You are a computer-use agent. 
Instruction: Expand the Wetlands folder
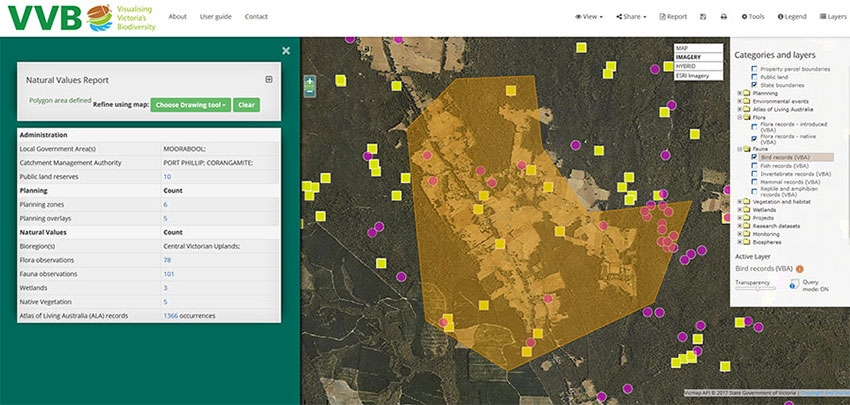pyautogui.click(x=739, y=210)
